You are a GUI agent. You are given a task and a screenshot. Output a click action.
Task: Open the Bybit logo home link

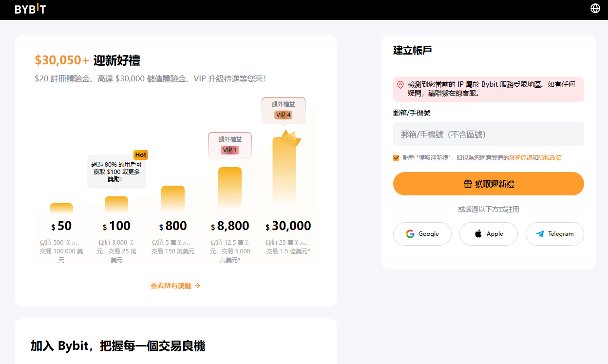click(x=30, y=9)
